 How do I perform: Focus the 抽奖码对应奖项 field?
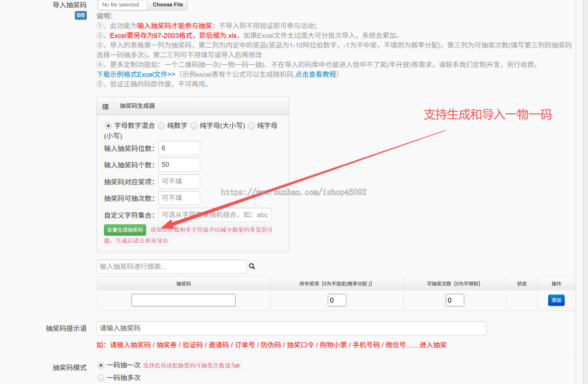[x=179, y=181]
